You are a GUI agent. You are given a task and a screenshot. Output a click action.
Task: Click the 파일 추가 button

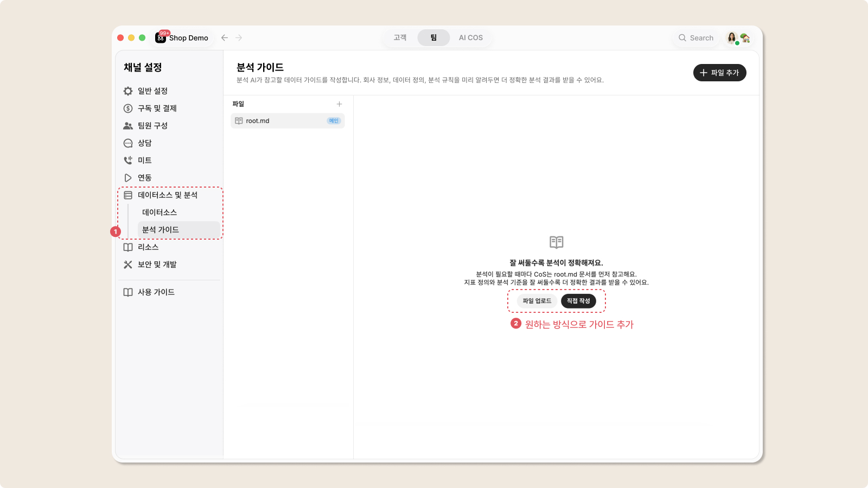pos(719,73)
